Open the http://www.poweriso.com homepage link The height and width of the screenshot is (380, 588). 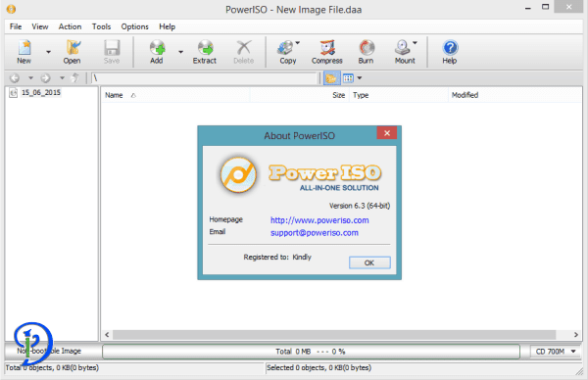coord(319,220)
